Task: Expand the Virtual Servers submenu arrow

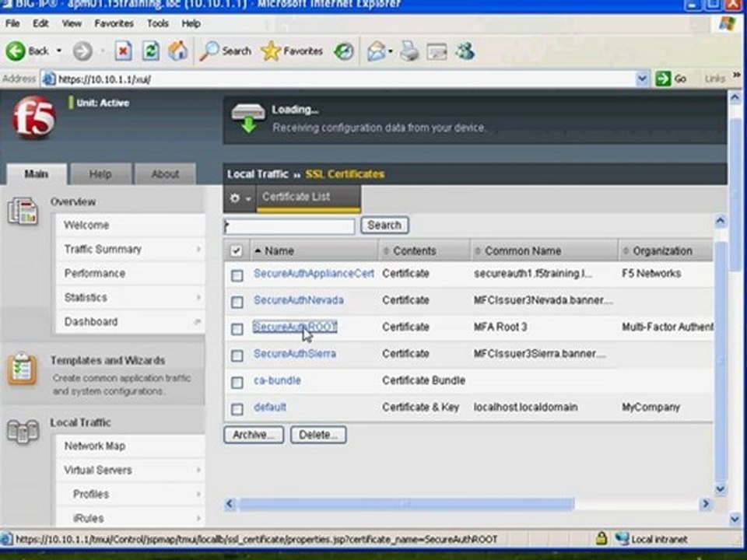Action: (198, 470)
